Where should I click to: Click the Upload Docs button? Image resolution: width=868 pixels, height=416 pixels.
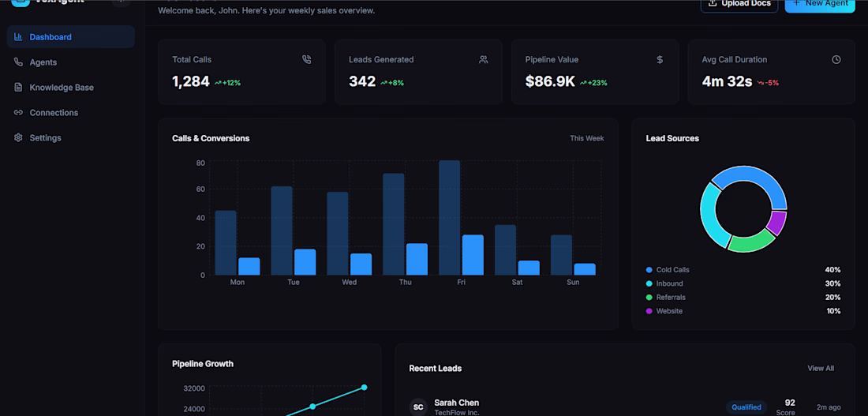tap(739, 5)
